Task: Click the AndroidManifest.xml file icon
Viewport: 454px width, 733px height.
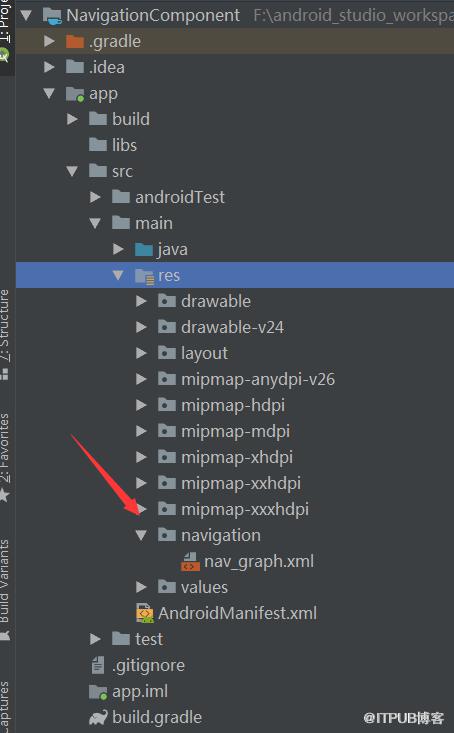Action: [144, 613]
